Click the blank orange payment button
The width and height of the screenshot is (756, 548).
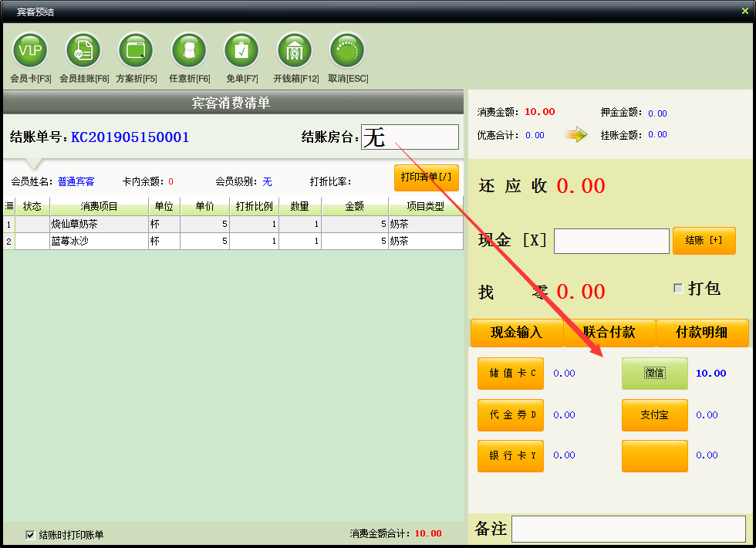[x=655, y=455]
